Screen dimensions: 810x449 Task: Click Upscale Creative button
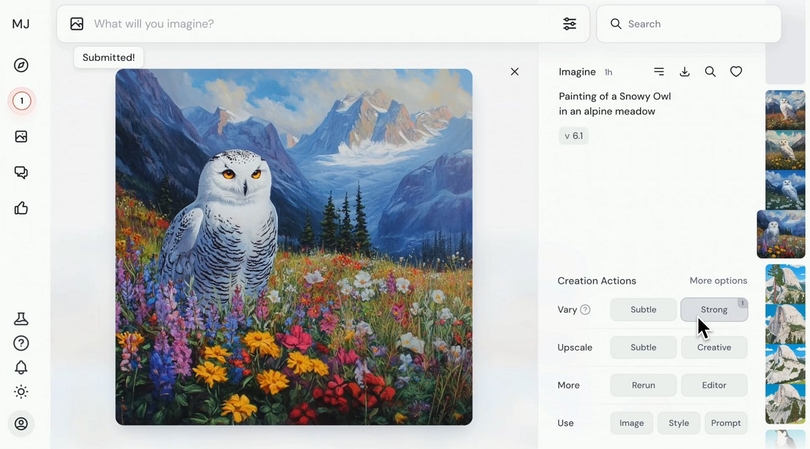pos(714,347)
